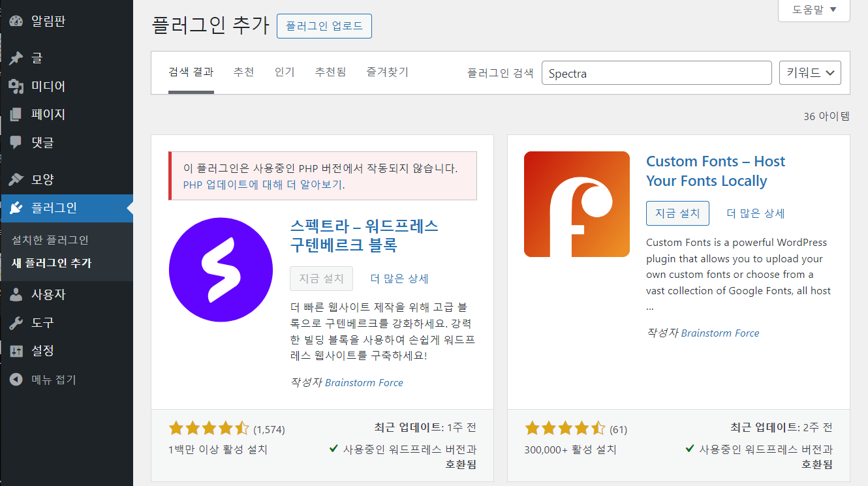
Task: Open the 설정 settings menu
Action: [67, 351]
